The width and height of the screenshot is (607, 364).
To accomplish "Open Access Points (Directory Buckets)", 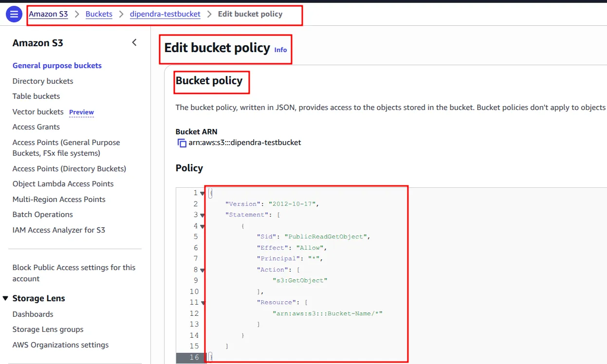I will pyautogui.click(x=69, y=169).
